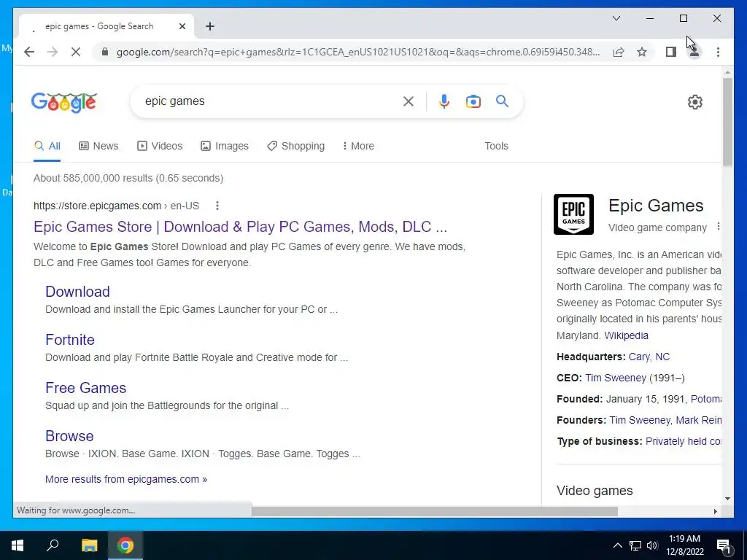Open the Free Games sitelink

tap(86, 388)
